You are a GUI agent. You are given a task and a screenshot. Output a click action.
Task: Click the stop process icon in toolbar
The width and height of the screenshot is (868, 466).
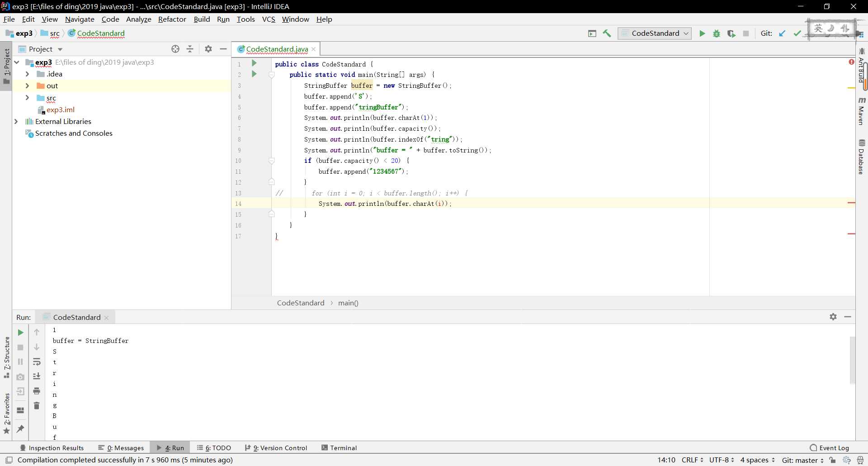pos(746,33)
